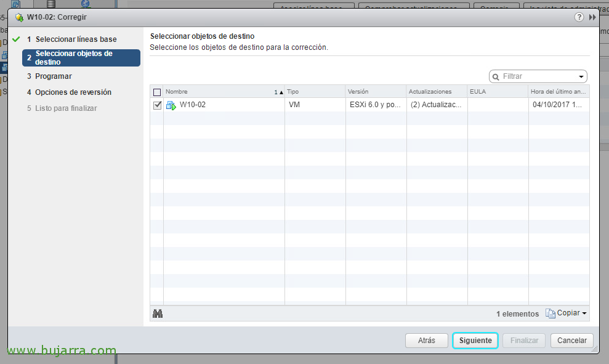Click the EULA column header

(498, 92)
